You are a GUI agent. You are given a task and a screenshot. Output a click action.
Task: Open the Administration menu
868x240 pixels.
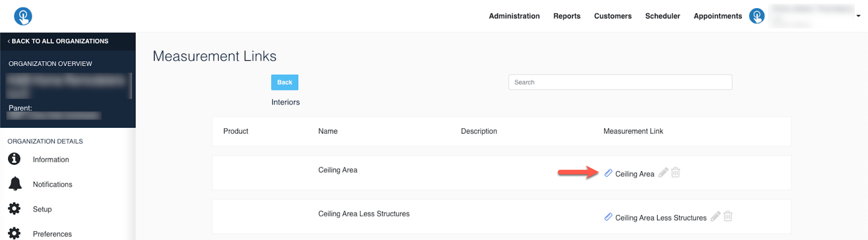pyautogui.click(x=514, y=16)
